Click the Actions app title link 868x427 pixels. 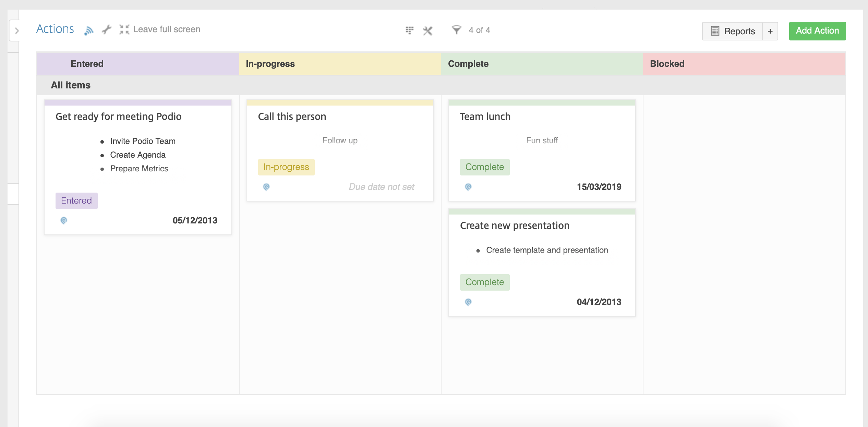[55, 29]
